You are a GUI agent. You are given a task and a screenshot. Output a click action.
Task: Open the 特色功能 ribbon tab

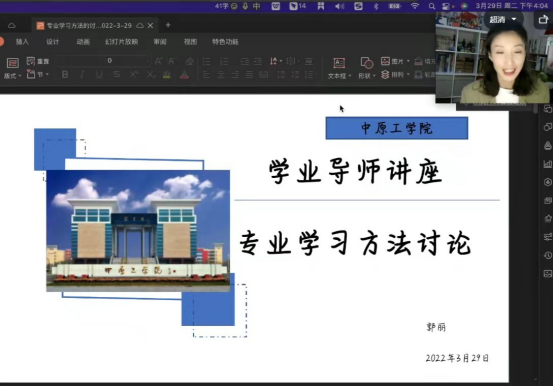click(x=225, y=42)
